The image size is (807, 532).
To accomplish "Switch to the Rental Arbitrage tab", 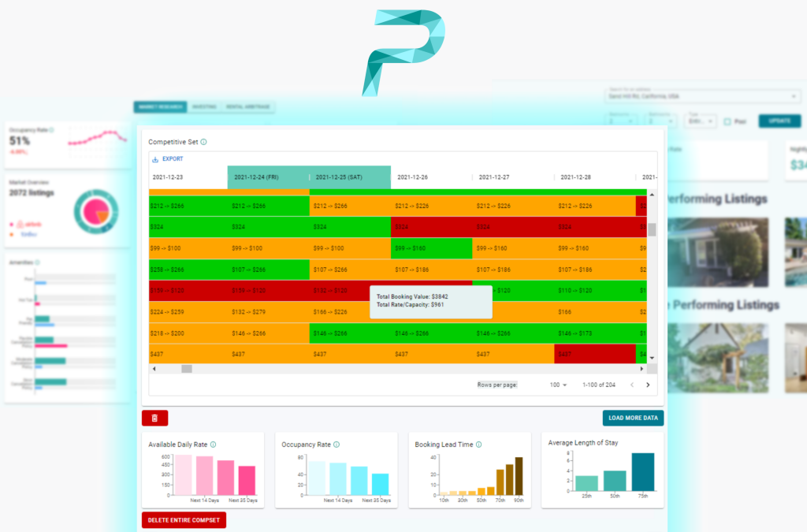I will (x=248, y=107).
